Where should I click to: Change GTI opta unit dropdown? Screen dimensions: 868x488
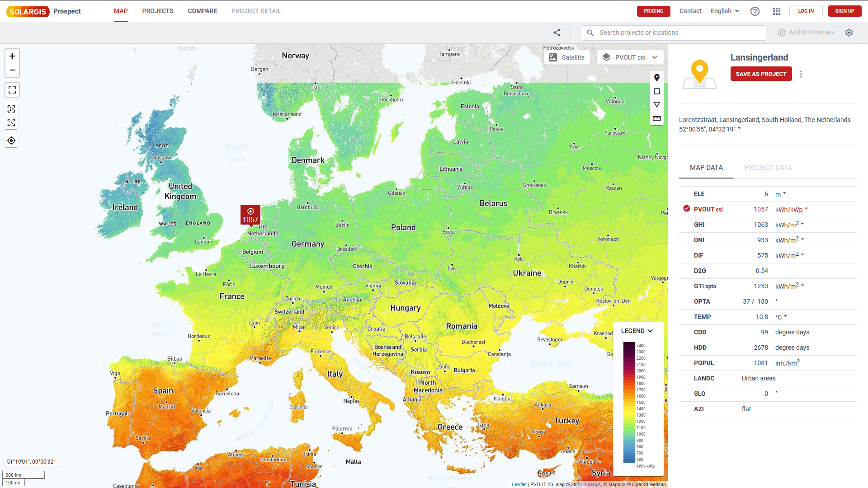[x=802, y=286]
